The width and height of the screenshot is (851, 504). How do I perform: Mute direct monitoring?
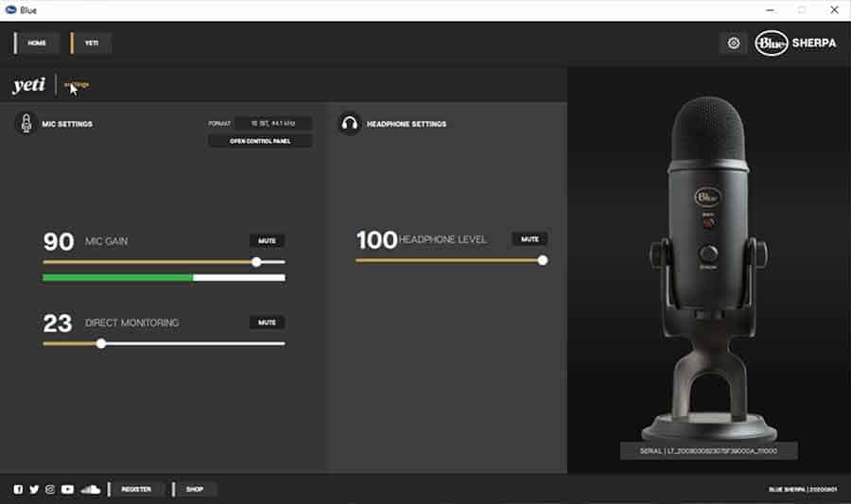267,322
